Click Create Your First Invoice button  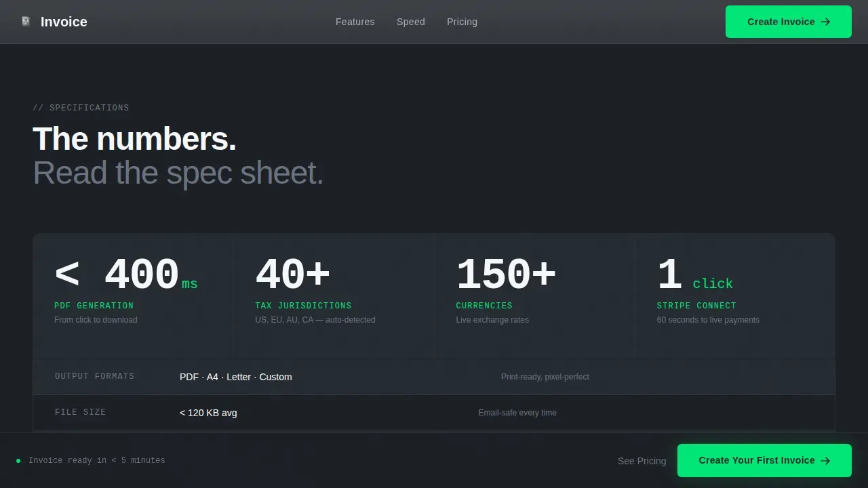coord(764,460)
